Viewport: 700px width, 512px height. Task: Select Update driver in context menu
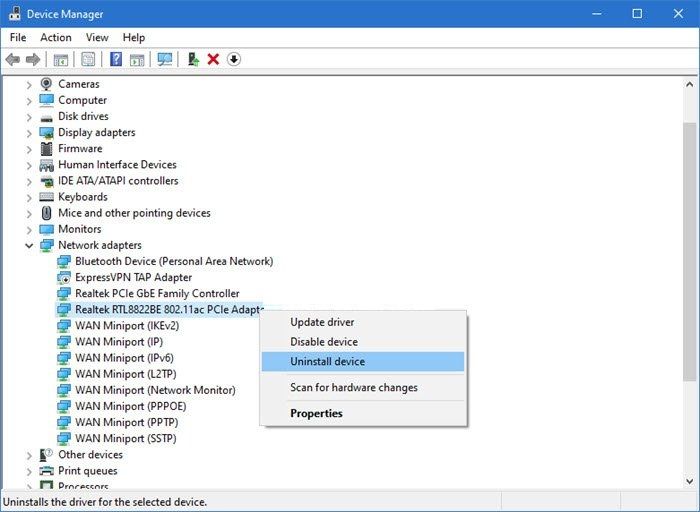(x=322, y=322)
